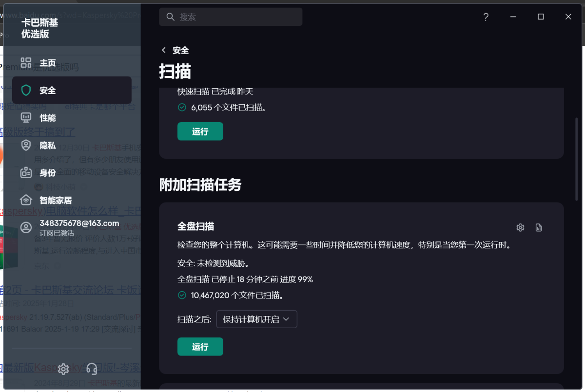
Task: Click the checkmark icon beside 10,467,020 个文件已扫描
Action: point(182,295)
